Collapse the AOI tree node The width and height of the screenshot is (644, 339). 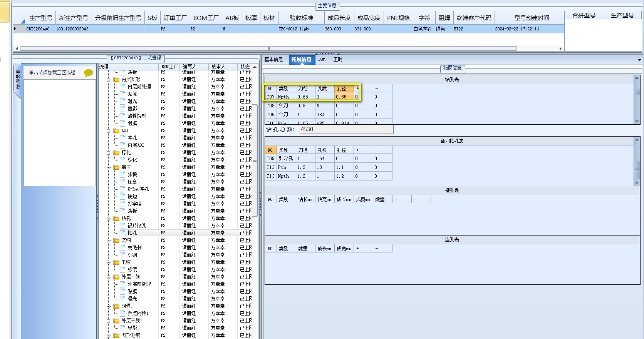pos(109,131)
